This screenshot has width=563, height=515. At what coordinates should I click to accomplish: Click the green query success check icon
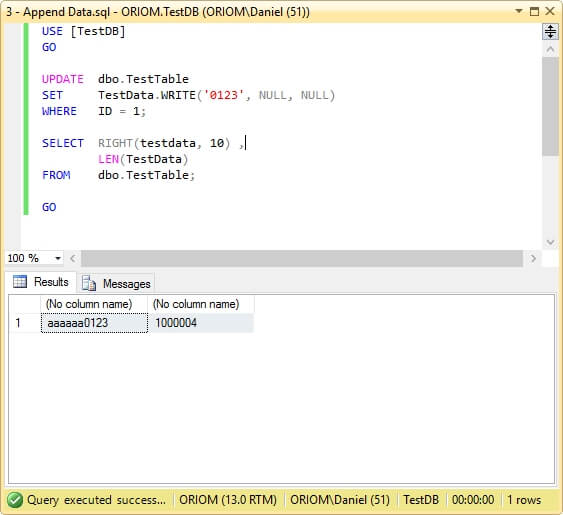(15, 500)
